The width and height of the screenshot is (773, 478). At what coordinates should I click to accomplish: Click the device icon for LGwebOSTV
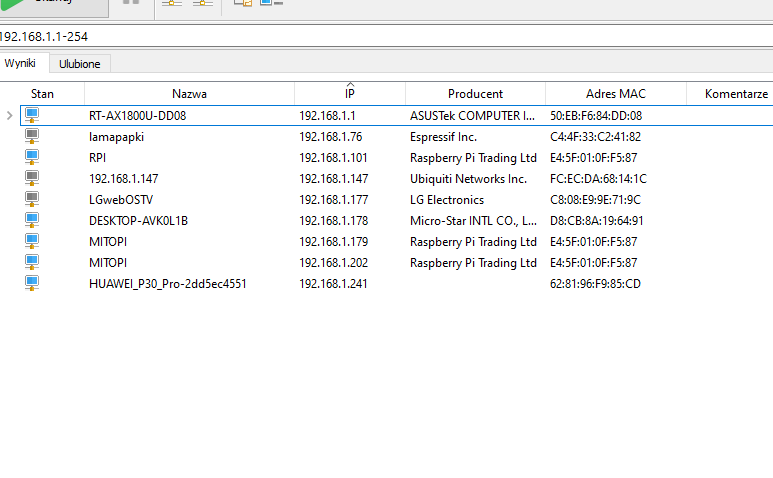(x=32, y=200)
